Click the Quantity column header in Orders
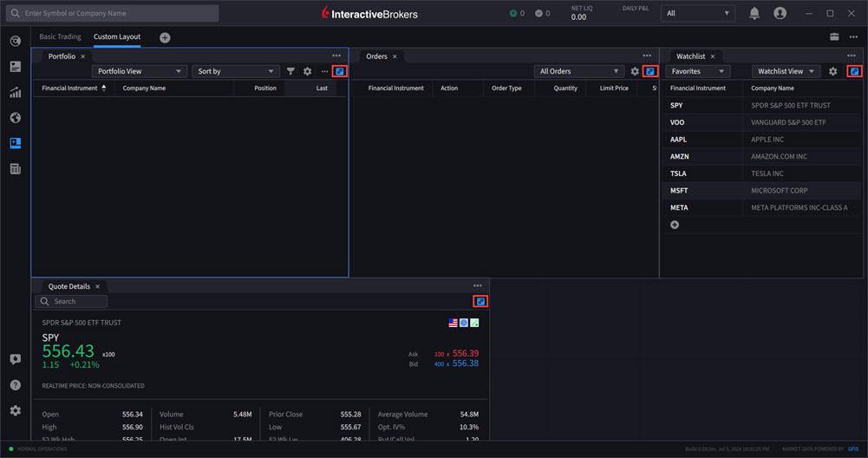This screenshot has width=868, height=458. click(565, 88)
